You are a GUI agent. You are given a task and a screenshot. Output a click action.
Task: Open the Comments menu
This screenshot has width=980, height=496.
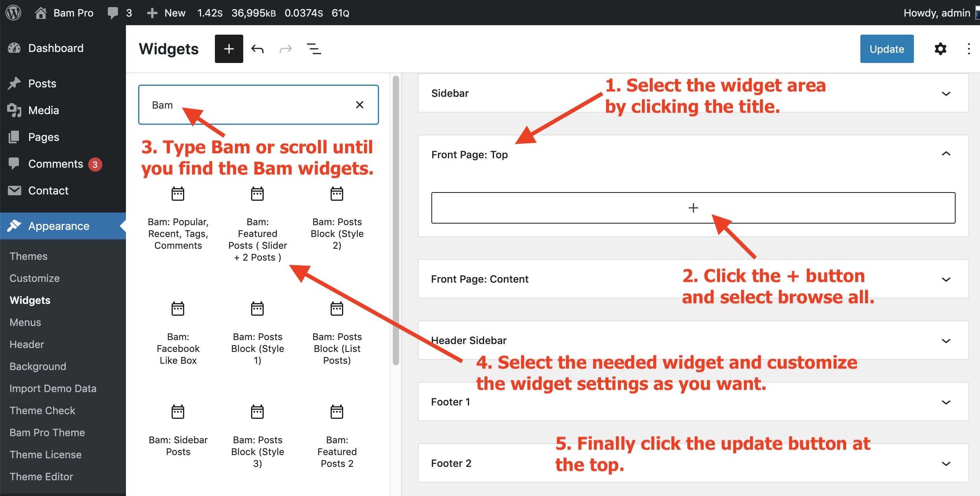pos(63,164)
